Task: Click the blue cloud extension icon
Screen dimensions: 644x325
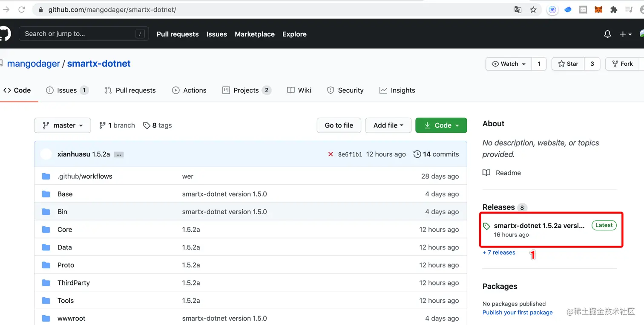Action: click(568, 9)
